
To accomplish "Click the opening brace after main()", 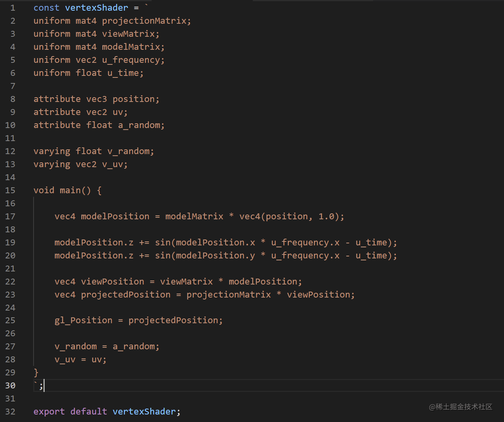I will click(x=99, y=190).
